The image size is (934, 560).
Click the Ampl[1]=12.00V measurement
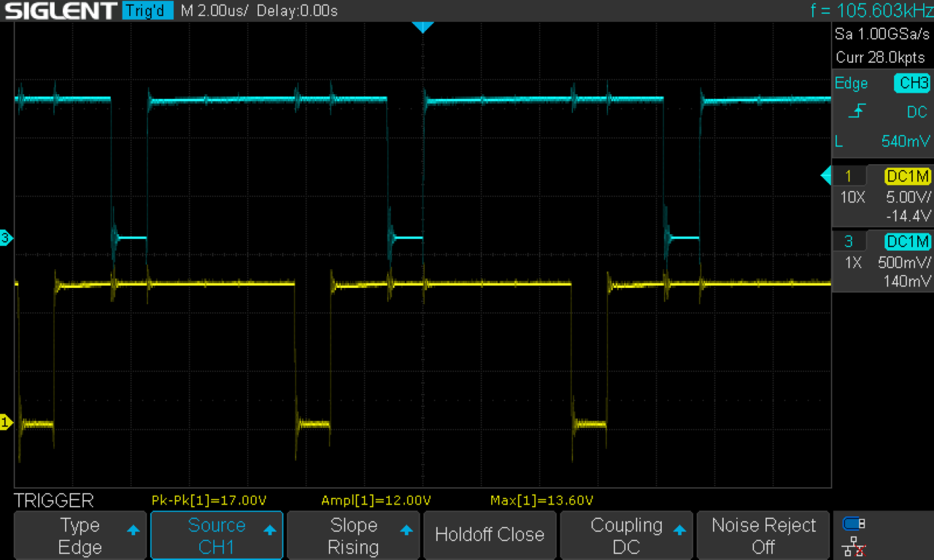pyautogui.click(x=377, y=500)
